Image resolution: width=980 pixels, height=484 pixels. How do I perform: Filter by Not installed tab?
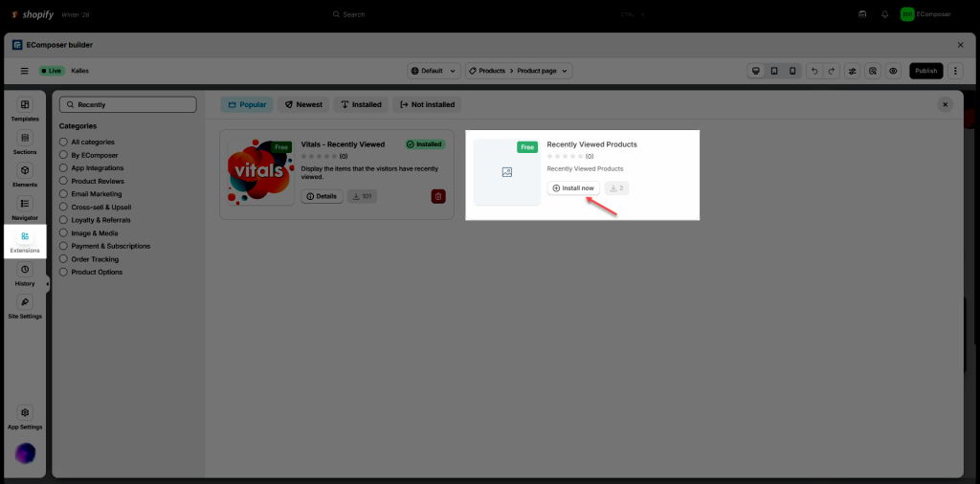[x=427, y=104]
